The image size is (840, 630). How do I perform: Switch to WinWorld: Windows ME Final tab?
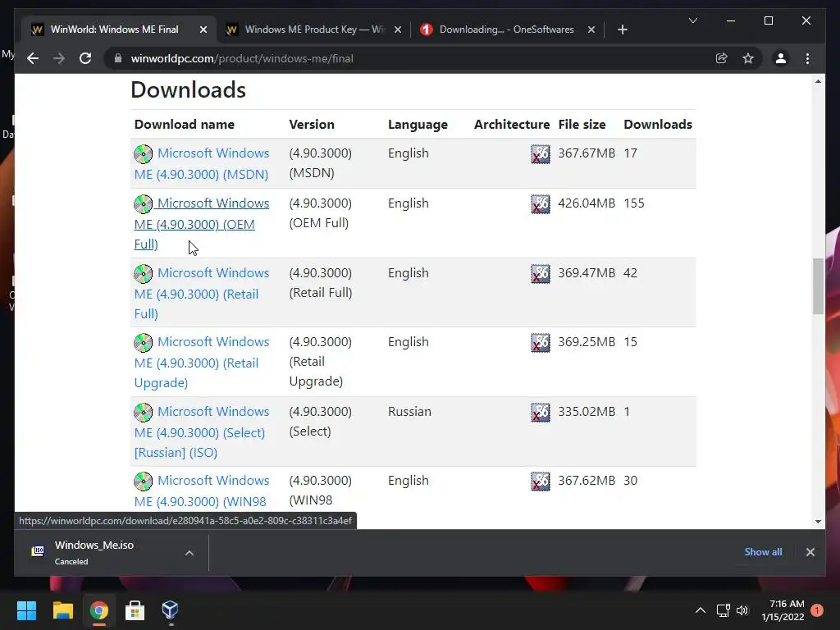tap(114, 30)
